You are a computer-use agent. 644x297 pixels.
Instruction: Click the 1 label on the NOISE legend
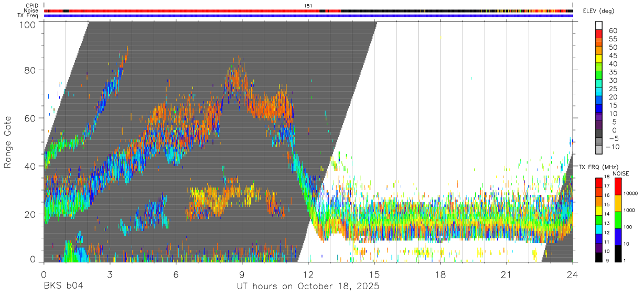click(625, 261)
